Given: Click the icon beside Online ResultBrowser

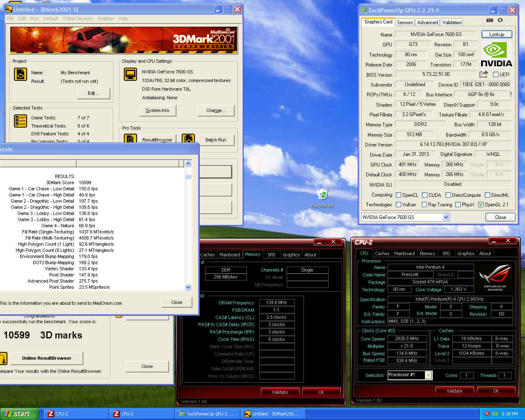Looking at the screenshot, I should [x=4, y=358].
